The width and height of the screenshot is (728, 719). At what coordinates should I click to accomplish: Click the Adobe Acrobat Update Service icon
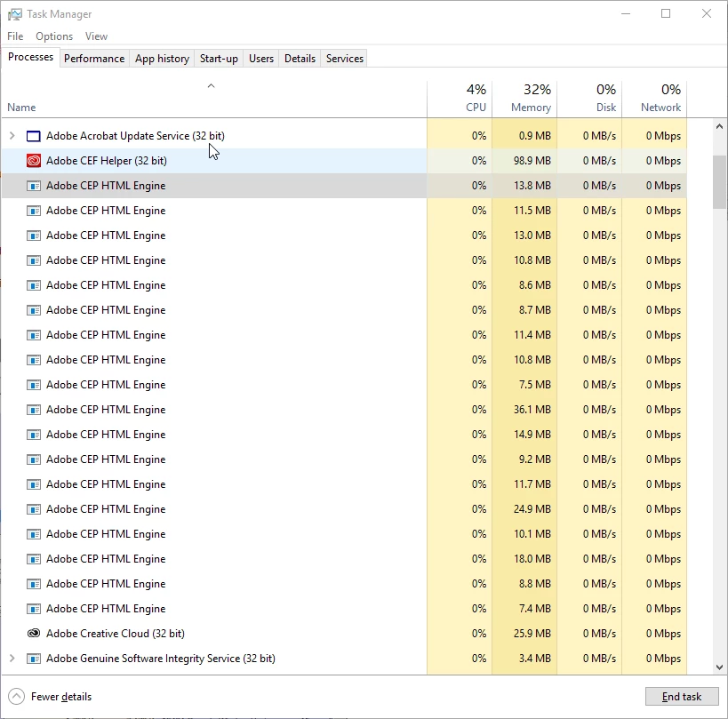pos(34,136)
